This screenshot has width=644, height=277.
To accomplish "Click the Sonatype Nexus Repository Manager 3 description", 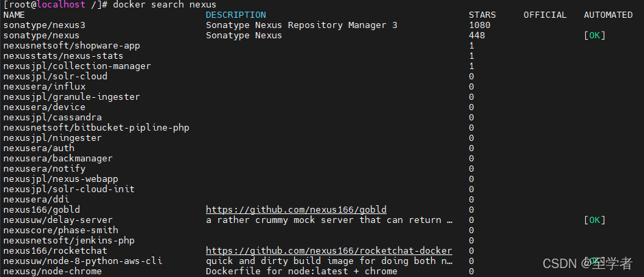I will 301,25.
